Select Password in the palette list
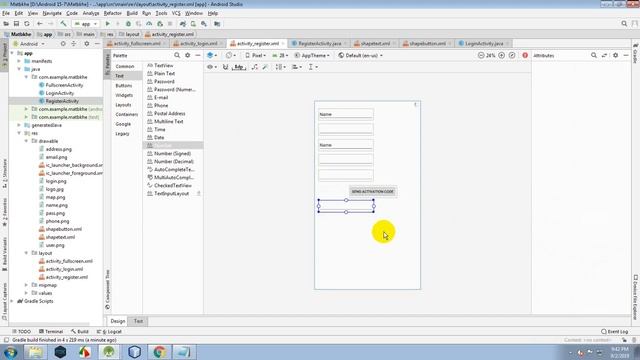 pos(164,81)
